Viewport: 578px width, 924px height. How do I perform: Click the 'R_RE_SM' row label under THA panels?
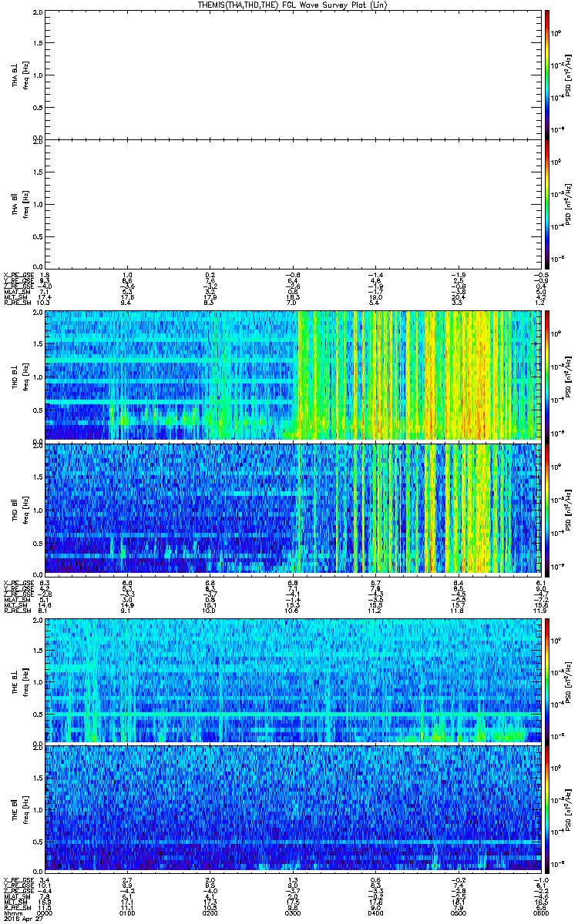tap(16, 303)
